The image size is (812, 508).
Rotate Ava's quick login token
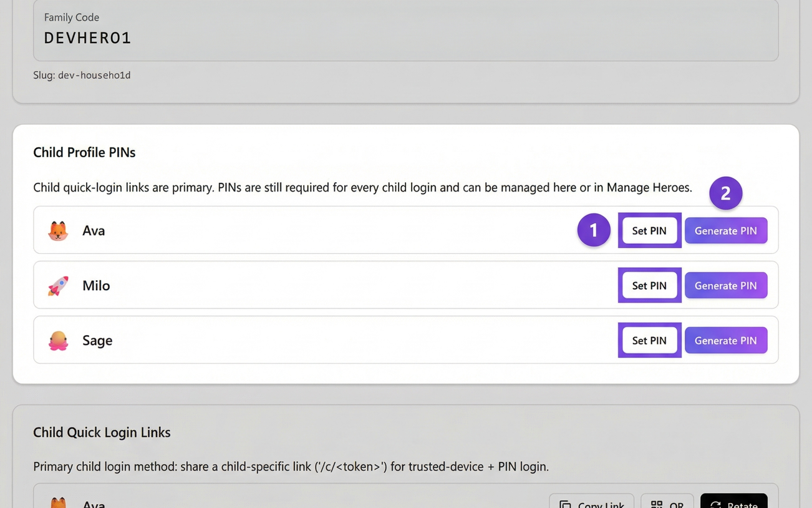733,505
